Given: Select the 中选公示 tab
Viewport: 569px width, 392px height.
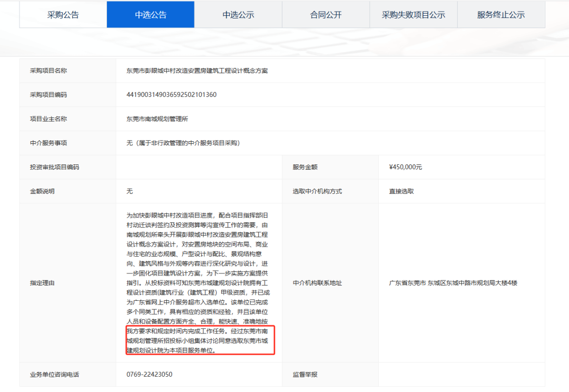Looking at the screenshot, I should tap(238, 14).
